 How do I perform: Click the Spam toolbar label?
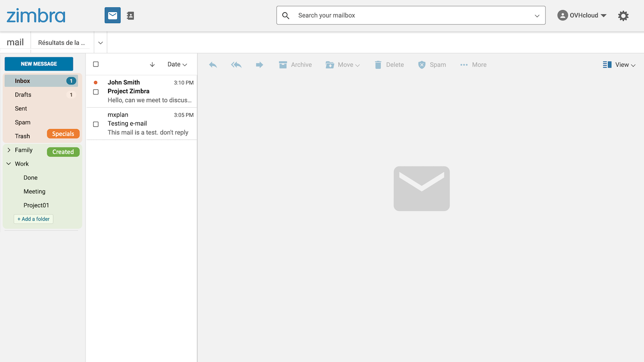click(x=438, y=65)
